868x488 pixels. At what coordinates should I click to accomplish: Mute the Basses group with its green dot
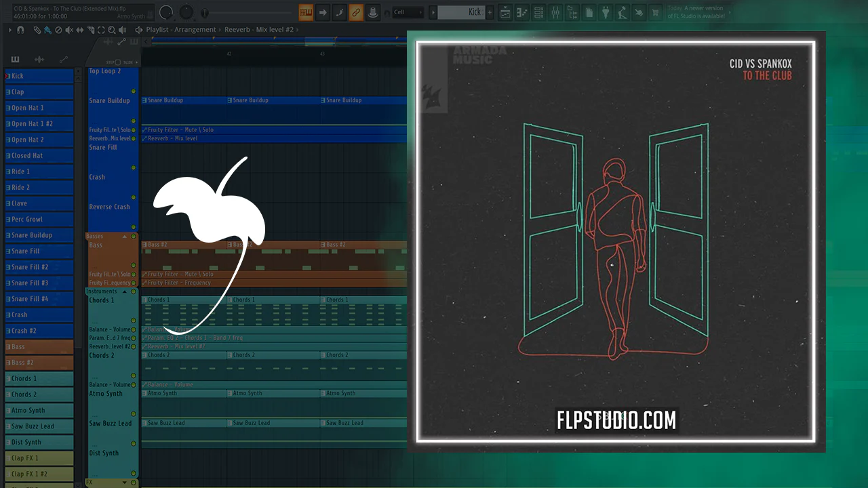(x=134, y=237)
